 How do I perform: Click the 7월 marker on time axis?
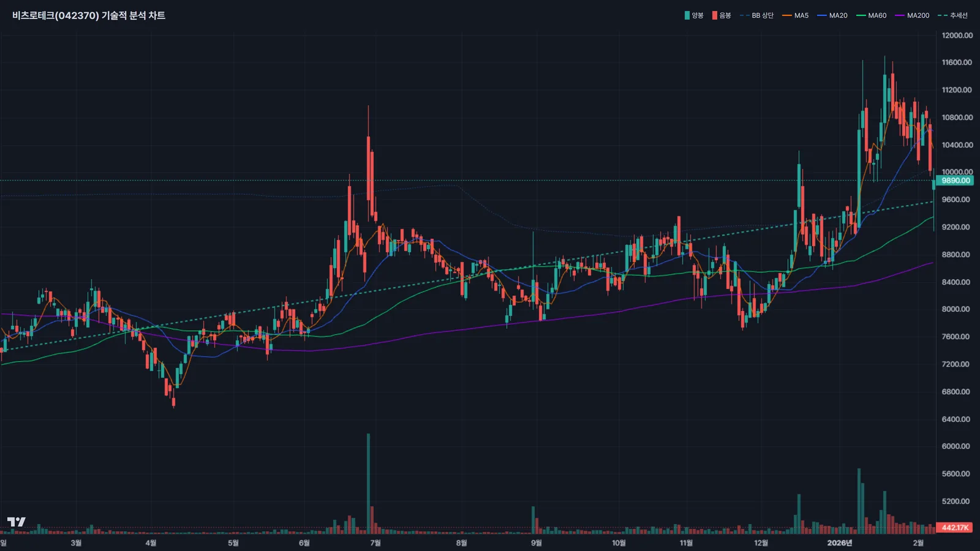click(375, 543)
